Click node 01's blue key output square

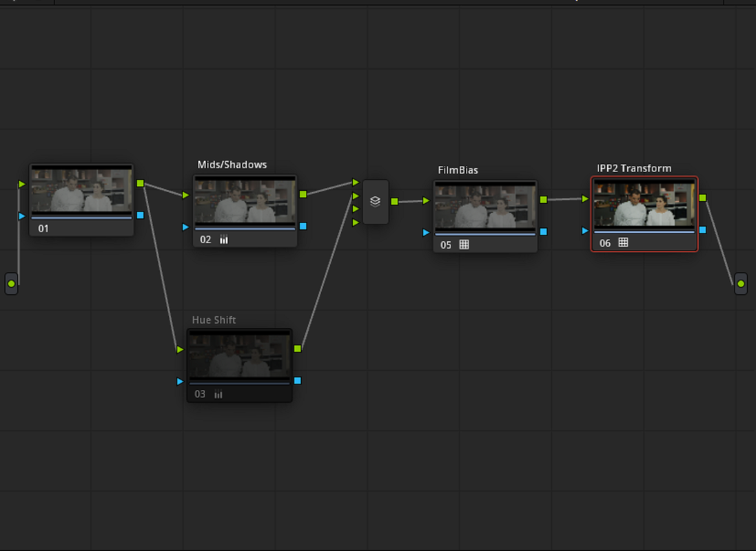coord(141,215)
